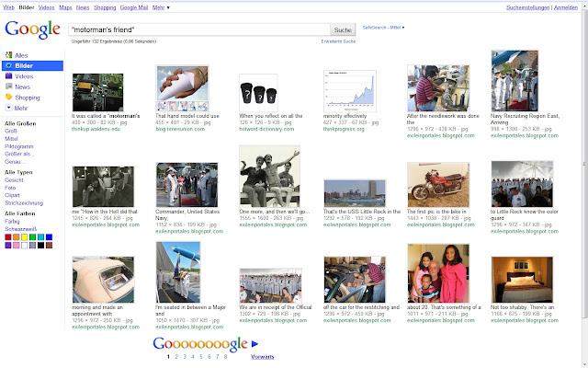Pick the yellow color swatch filter
The image size is (588, 368).
pos(25,237)
